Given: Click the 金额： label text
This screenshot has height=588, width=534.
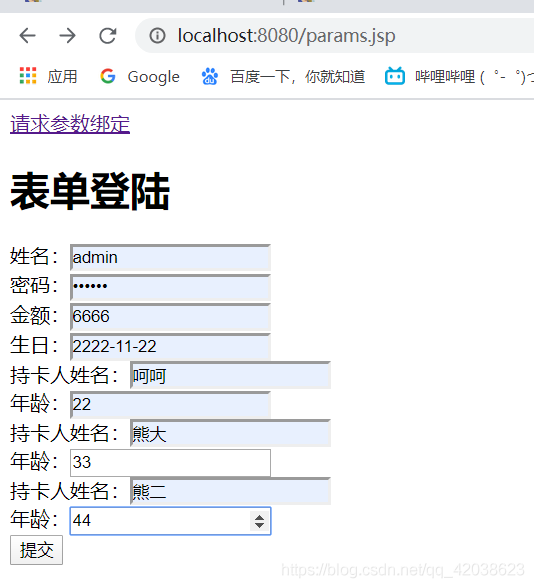Looking at the screenshot, I should coord(34,315).
